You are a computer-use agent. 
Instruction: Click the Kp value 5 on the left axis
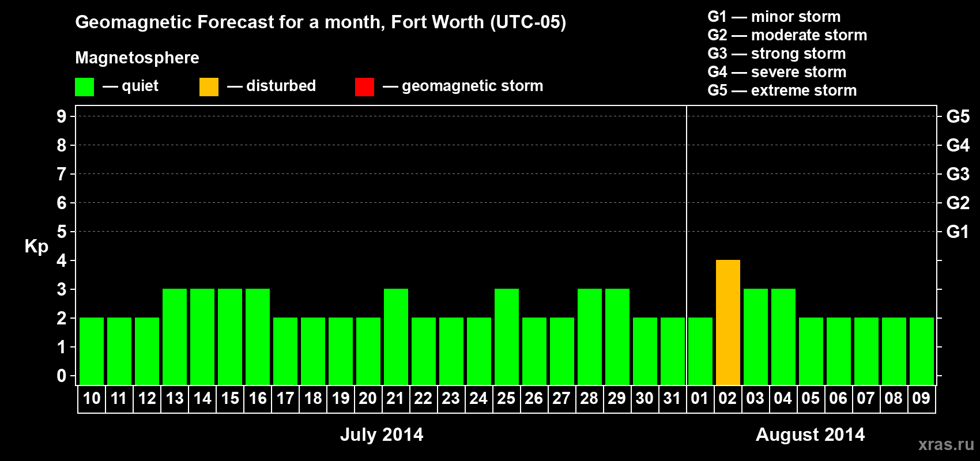(62, 232)
